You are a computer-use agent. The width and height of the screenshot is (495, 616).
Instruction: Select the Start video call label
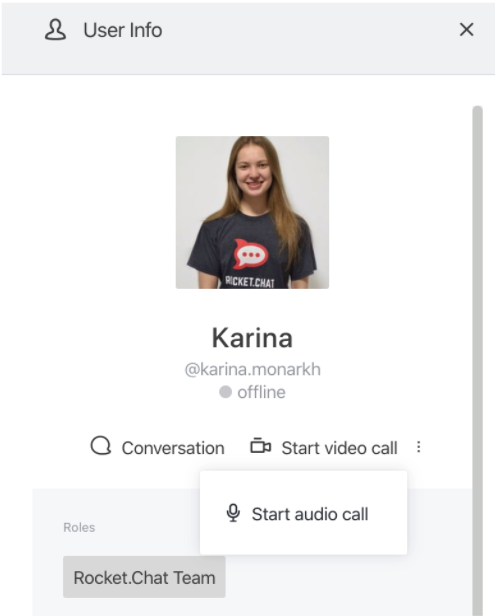[x=339, y=448]
